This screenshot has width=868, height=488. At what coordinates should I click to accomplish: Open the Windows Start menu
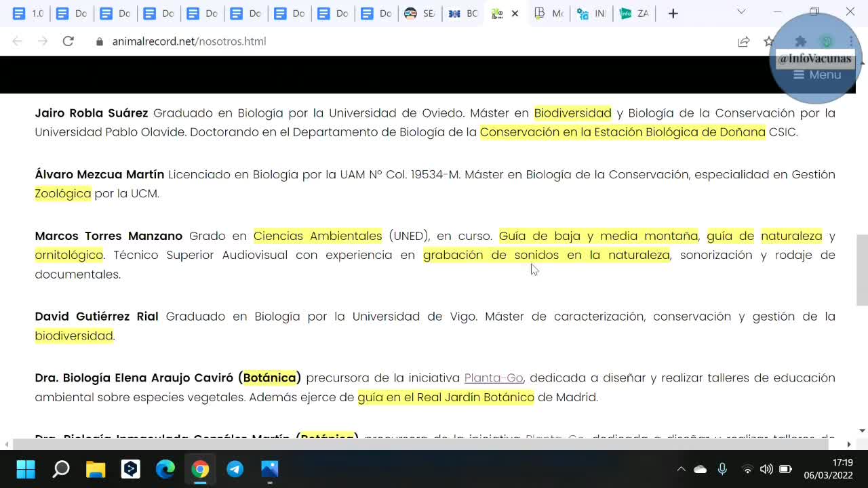(x=26, y=469)
